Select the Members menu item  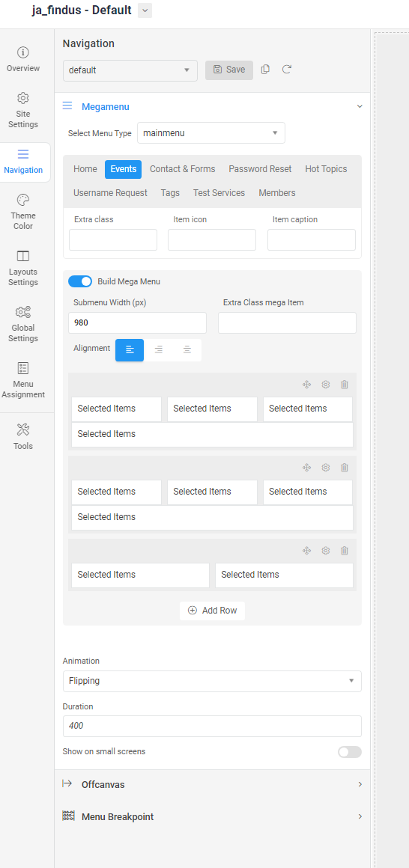click(277, 192)
